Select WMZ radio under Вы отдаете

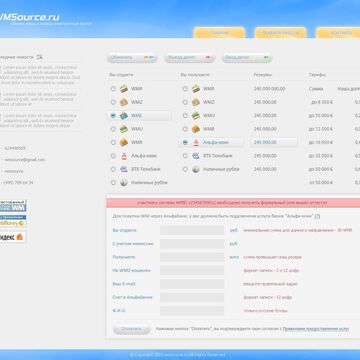(113, 102)
